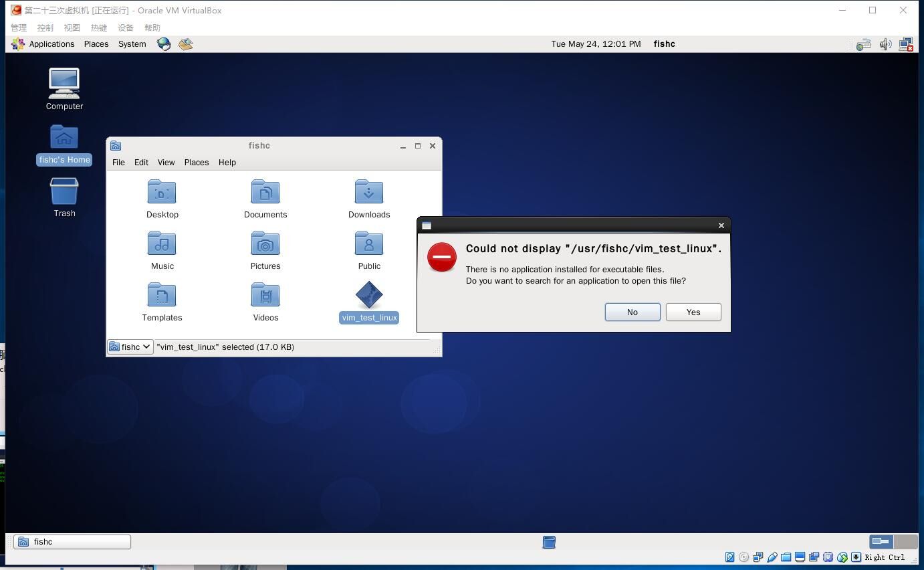Select the Downloads folder

369,199
